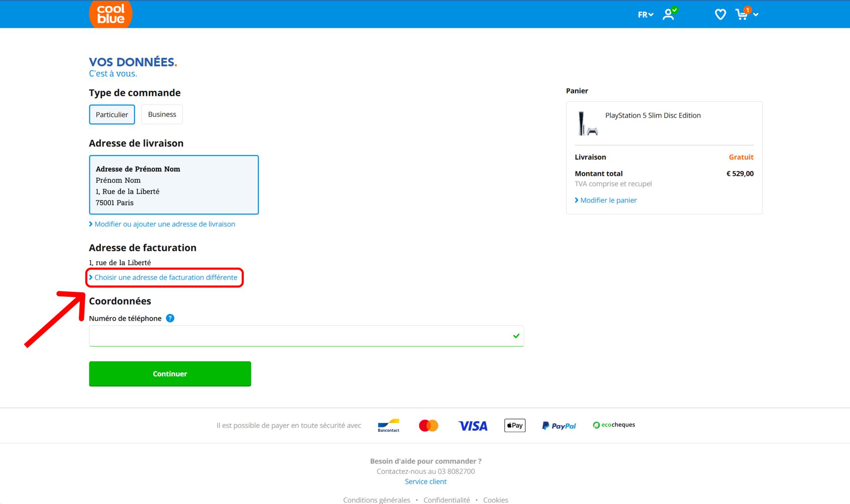This screenshot has width=850, height=504.
Task: Open the wishlist heart icon
Action: pos(720,14)
